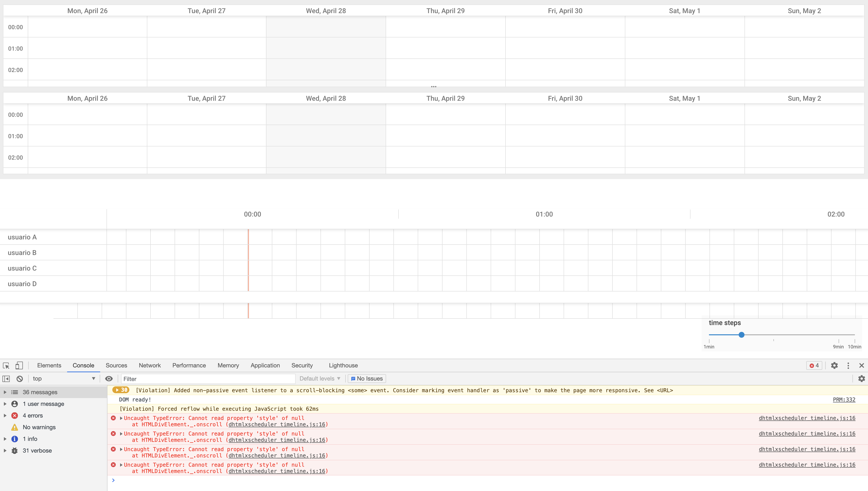Viewport: 868px width, 491px height.
Task: Expand the 30 grouped violation messages
Action: tap(121, 390)
